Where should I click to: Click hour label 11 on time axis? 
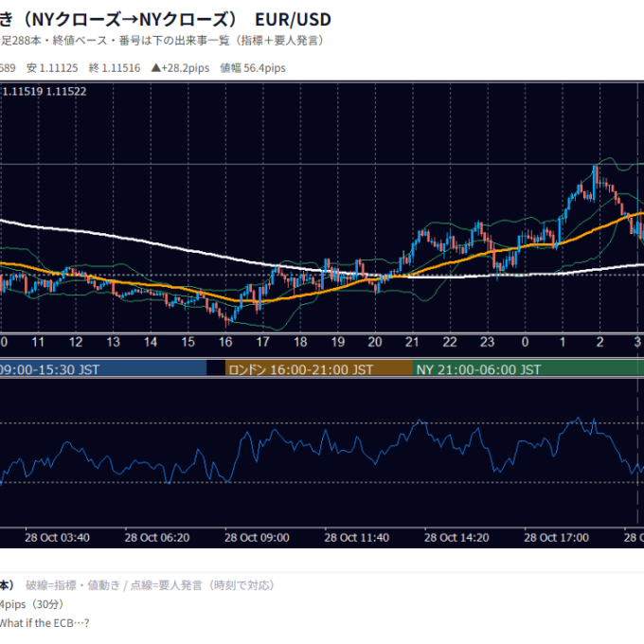coord(38,342)
